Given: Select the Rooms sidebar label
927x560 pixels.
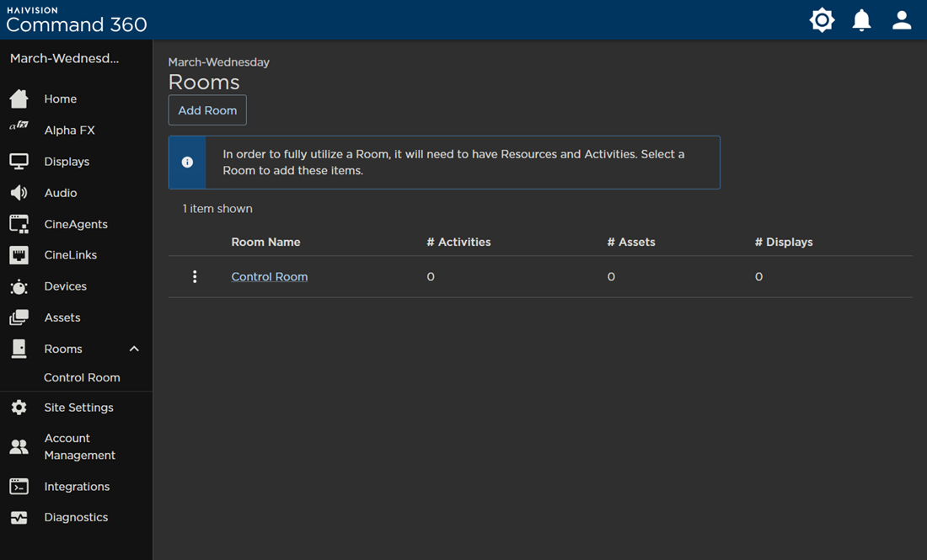Looking at the screenshot, I should [x=63, y=349].
